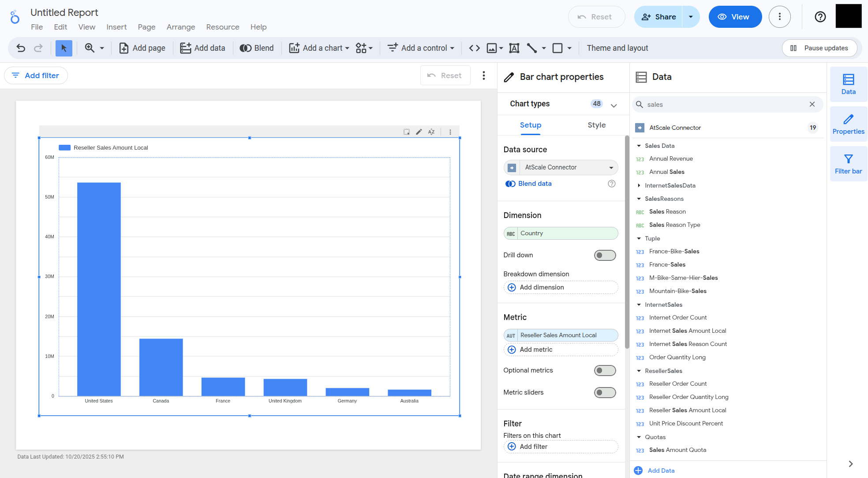The width and height of the screenshot is (868, 478).
Task: Click the undo arrow icon
Action: (x=21, y=48)
